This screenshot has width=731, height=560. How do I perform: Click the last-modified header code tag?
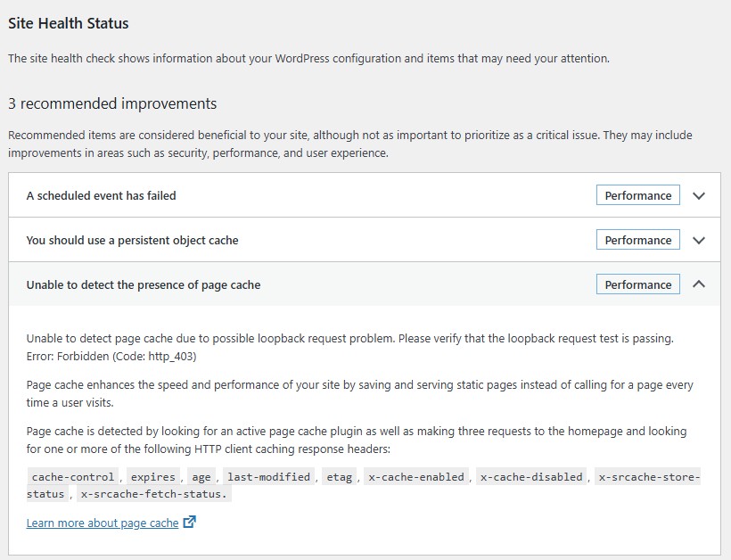268,477
